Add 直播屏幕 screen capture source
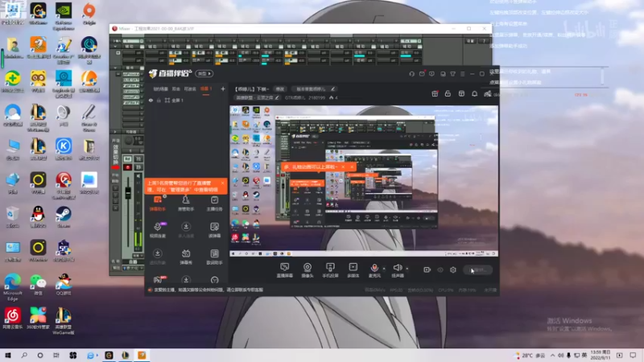644x362 pixels. coord(285,270)
